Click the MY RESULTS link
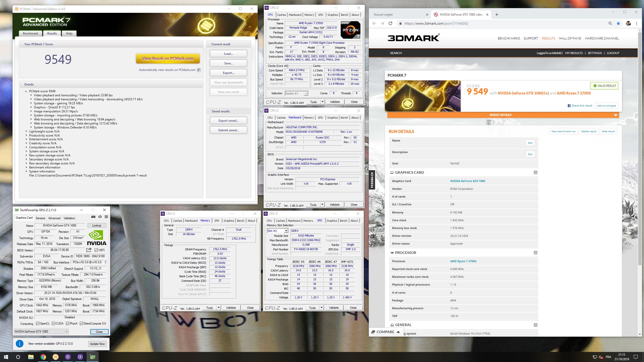Viewport: 644px width, 362px height. click(574, 53)
